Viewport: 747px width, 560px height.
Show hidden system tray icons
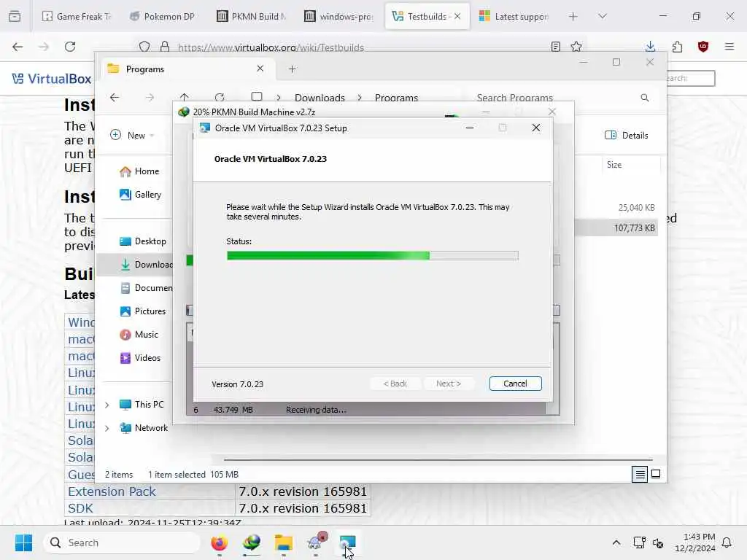616,542
